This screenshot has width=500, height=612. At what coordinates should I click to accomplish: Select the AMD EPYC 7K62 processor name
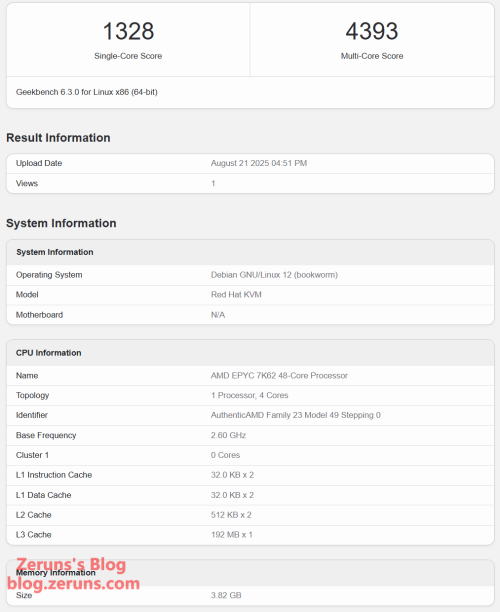coord(279,375)
